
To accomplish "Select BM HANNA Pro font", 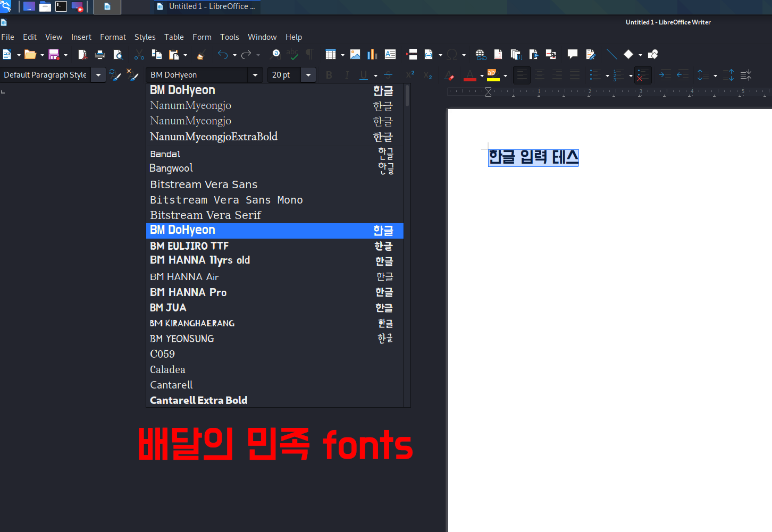I will click(x=274, y=292).
